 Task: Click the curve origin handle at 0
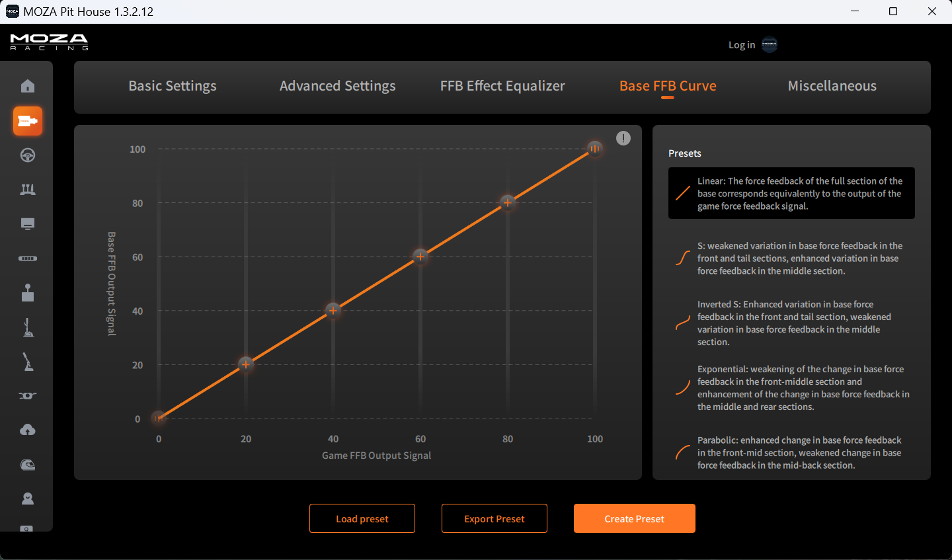click(x=159, y=418)
